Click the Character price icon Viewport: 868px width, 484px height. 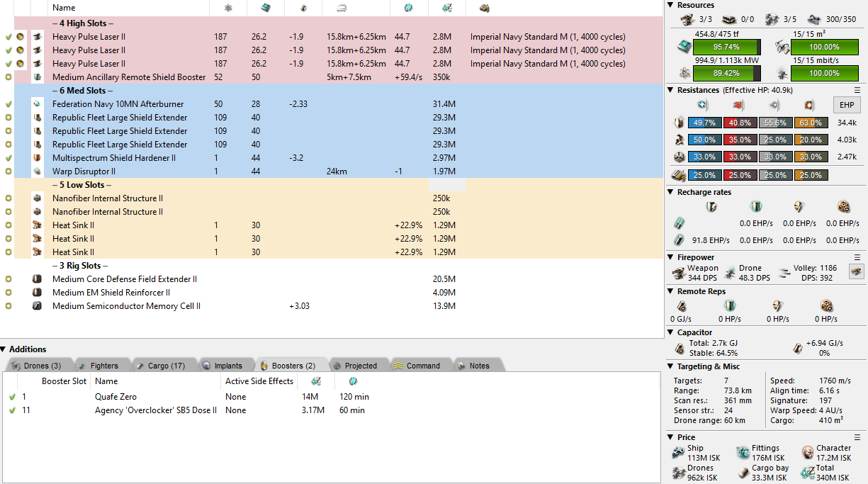[808, 452]
